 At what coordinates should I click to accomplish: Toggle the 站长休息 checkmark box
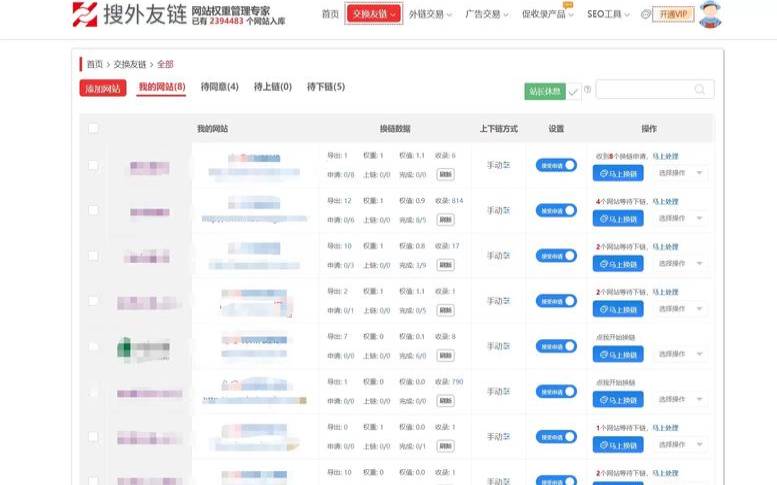[x=573, y=92]
